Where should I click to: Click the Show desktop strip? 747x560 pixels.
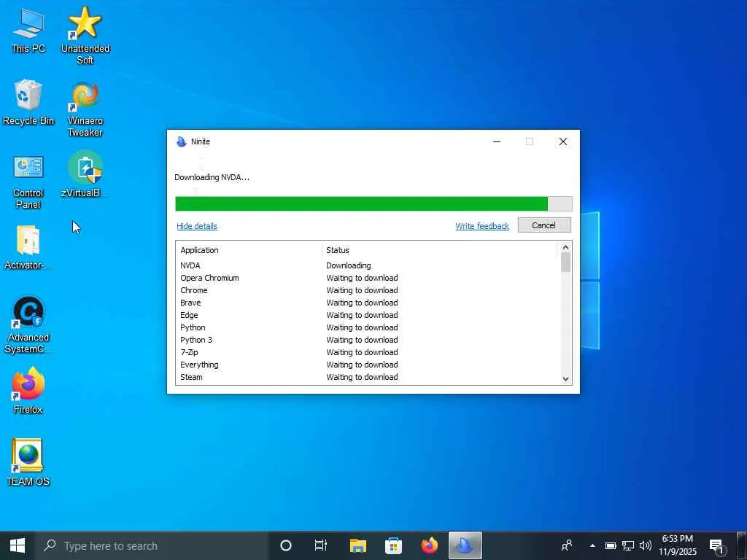pos(743,545)
